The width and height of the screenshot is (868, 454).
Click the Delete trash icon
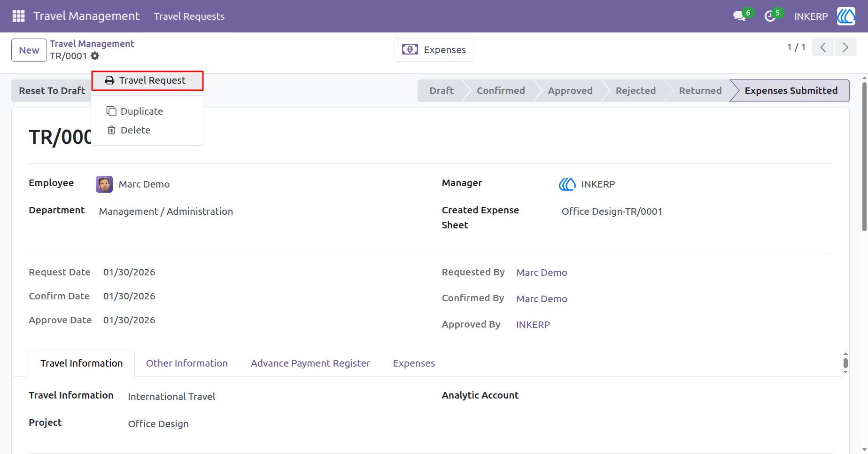pyautogui.click(x=111, y=130)
